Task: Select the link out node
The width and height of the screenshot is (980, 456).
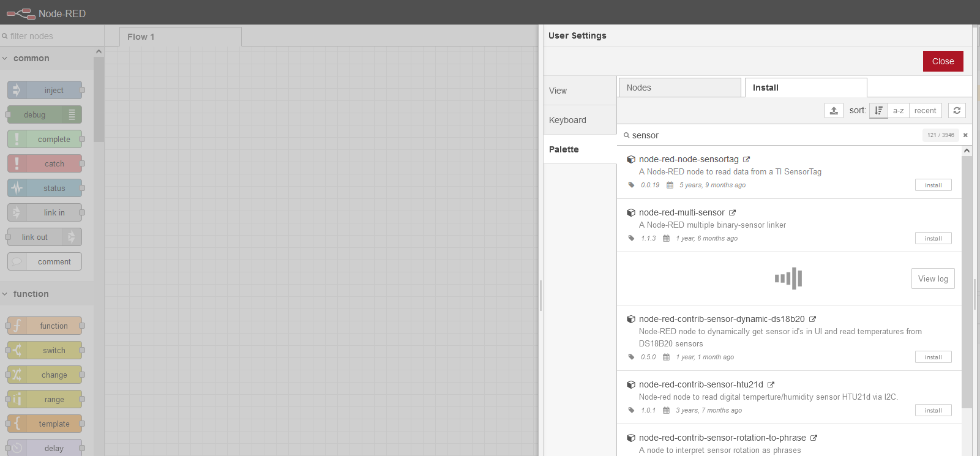Action: pos(44,237)
